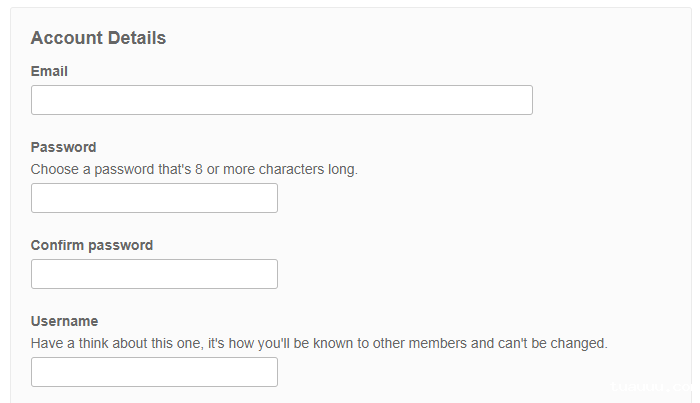The image size is (700, 403).
Task: Click the bold Password label
Action: tap(63, 147)
